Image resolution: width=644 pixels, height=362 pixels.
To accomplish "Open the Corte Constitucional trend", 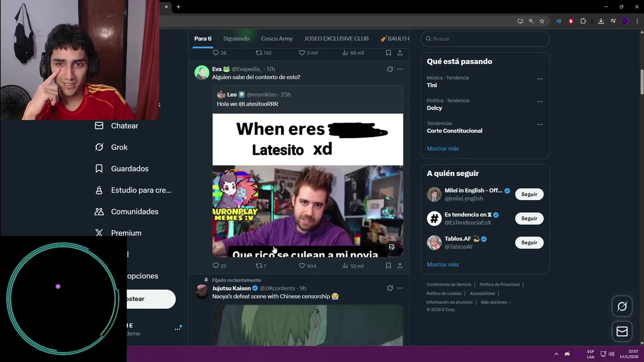I will 454,131.
